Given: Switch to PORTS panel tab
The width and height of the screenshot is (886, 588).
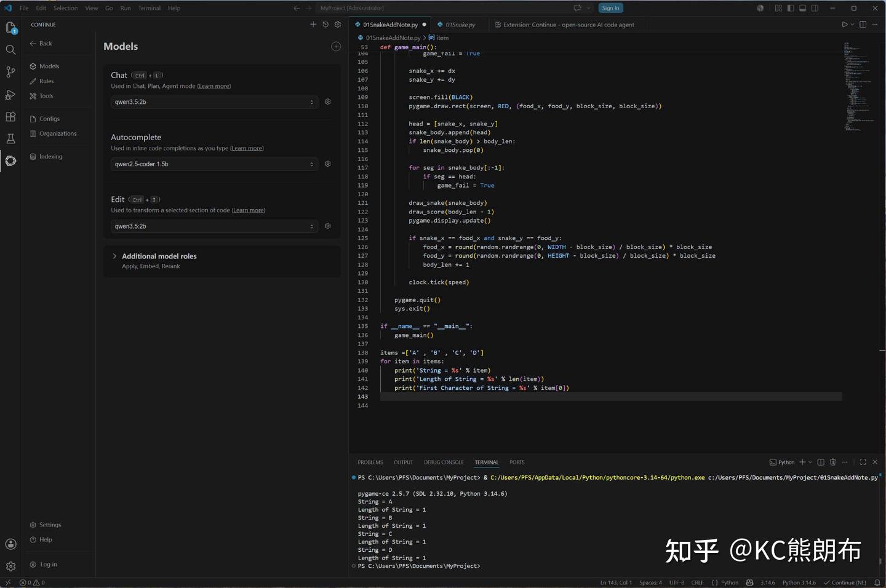Looking at the screenshot, I should coord(517,462).
